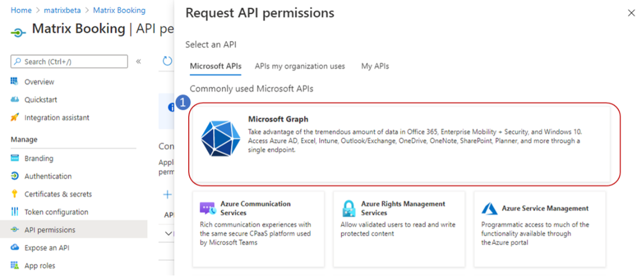Click the Search (Ctrl+/) input field
This screenshot has height=277, width=644.
pyautogui.click(x=69, y=61)
